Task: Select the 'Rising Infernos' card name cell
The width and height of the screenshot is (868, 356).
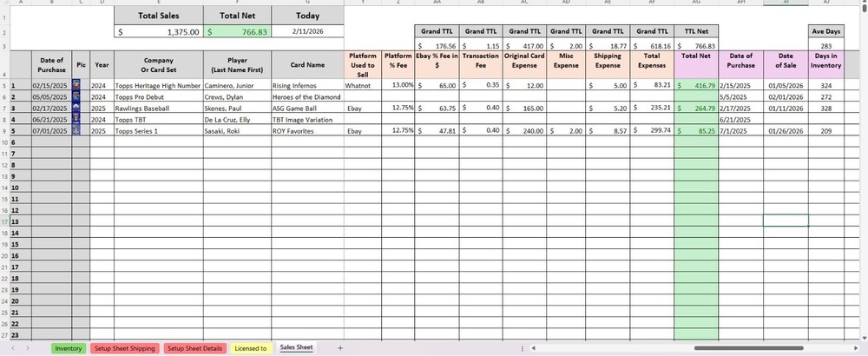Action: (x=307, y=85)
